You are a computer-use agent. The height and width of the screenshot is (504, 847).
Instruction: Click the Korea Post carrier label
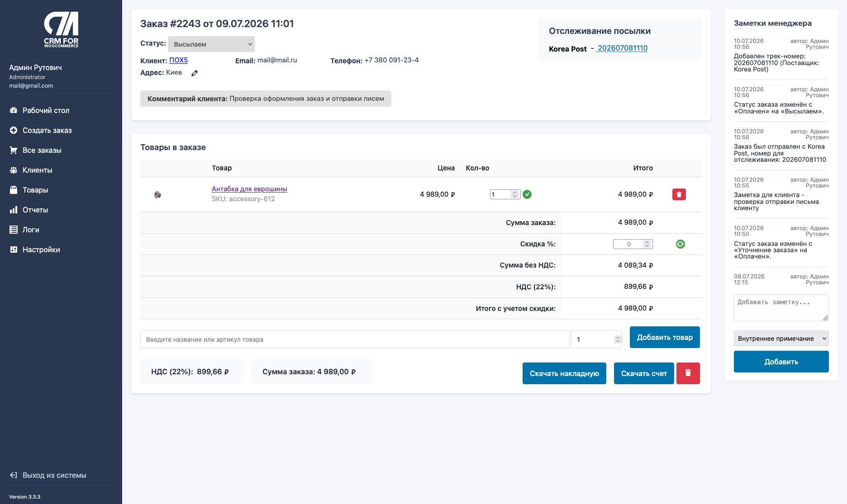(x=567, y=49)
